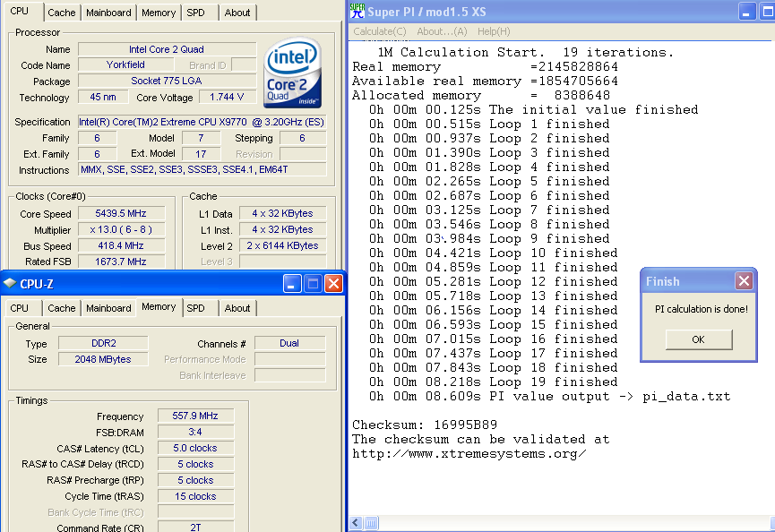Viewport: 775px width, 532px height.
Task: Click the memory Size value 2048 MBytes
Action: click(x=103, y=359)
